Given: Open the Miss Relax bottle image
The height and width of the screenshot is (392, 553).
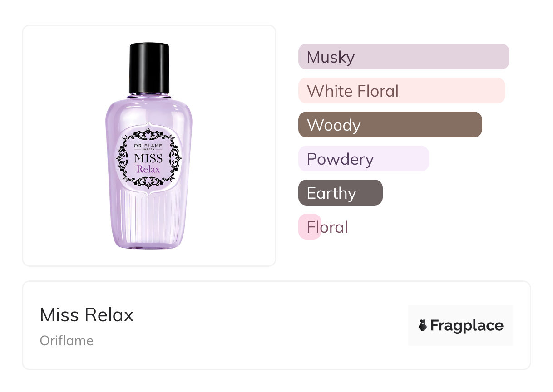Looking at the screenshot, I should pos(149,145).
